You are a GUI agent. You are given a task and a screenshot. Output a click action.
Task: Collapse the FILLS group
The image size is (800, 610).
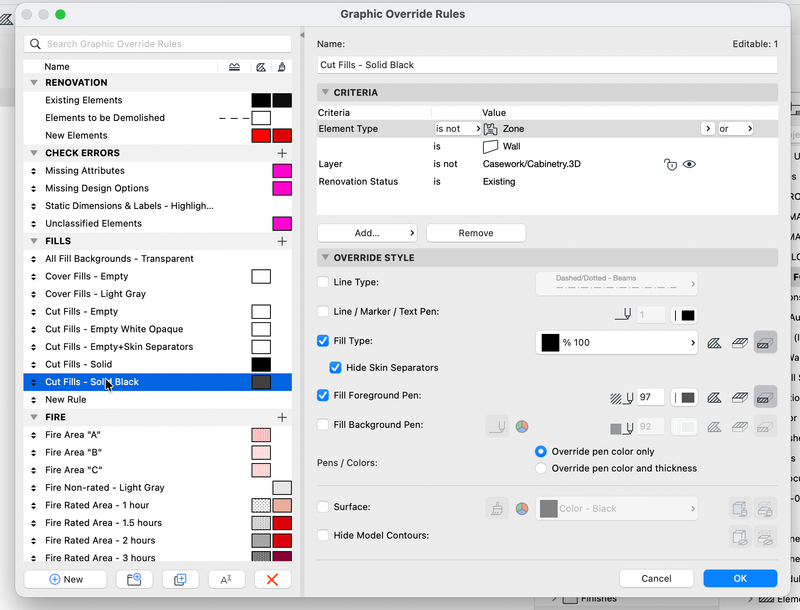34,241
